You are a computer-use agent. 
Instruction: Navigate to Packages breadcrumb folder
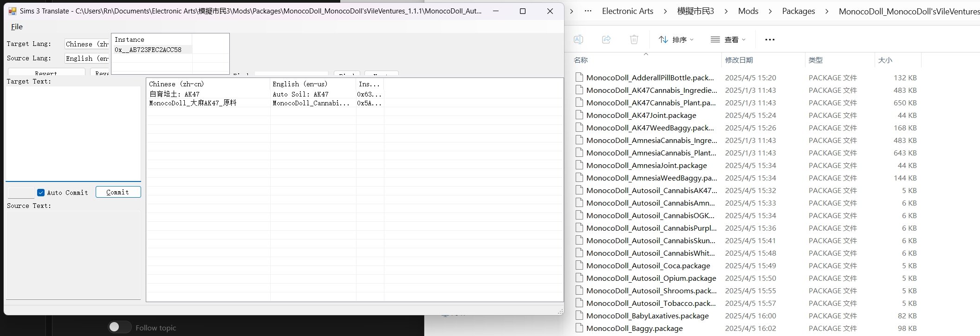click(798, 11)
